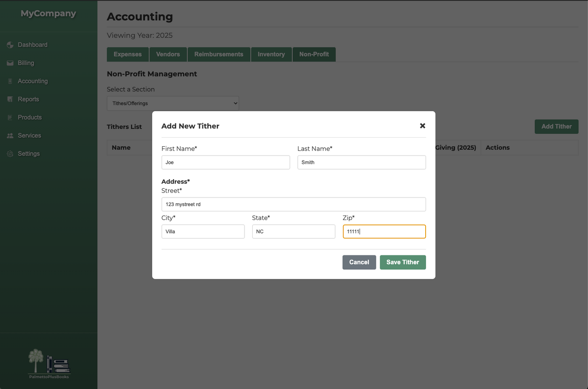Image resolution: width=588 pixels, height=389 pixels.
Task: Focus the First Name input field
Action: [x=225, y=163]
